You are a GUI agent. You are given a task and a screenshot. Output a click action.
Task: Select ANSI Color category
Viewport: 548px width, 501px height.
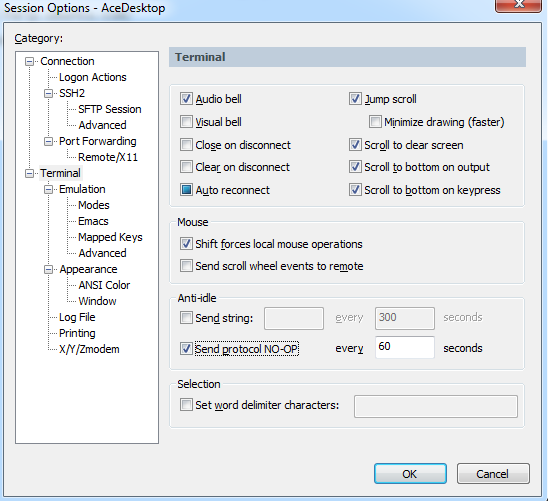104,285
